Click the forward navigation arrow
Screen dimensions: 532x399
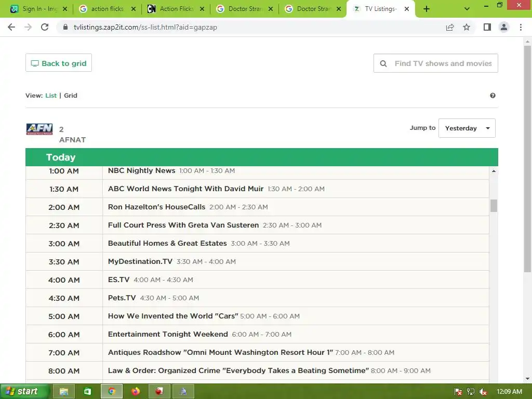28,27
